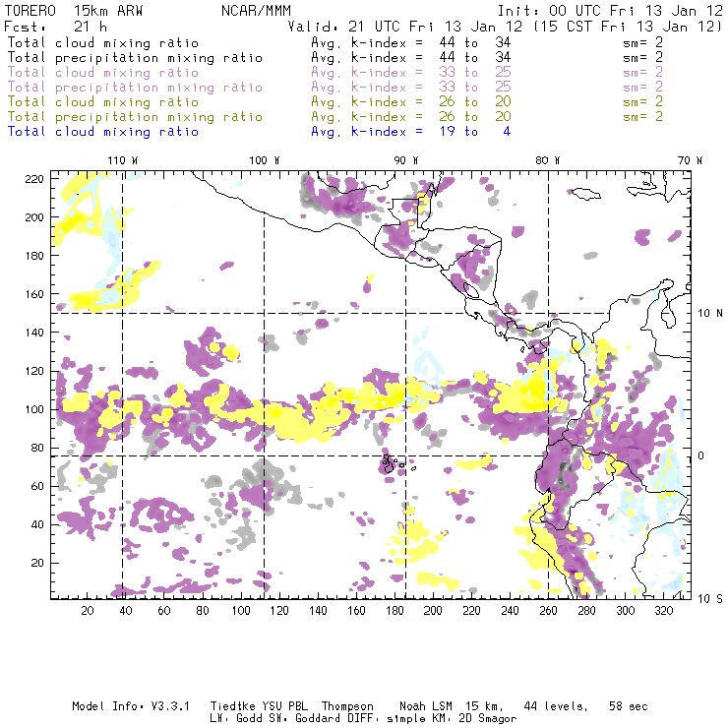Click the equator '0' latitude label
This screenshot has width=728, height=728.
click(x=701, y=455)
